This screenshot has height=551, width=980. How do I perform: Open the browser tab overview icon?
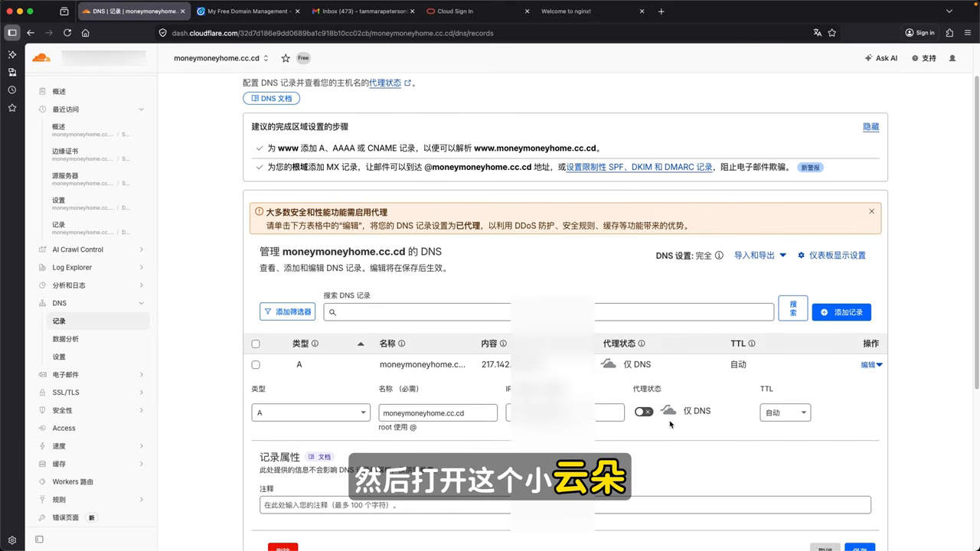coord(64,11)
